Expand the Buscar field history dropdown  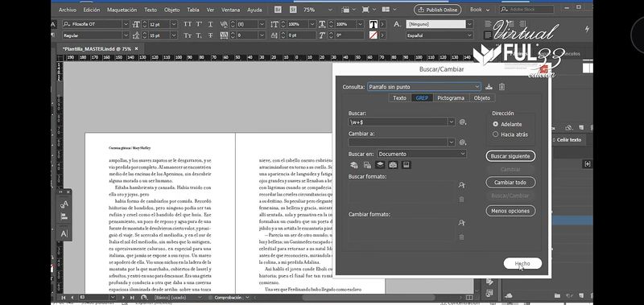[x=452, y=122]
